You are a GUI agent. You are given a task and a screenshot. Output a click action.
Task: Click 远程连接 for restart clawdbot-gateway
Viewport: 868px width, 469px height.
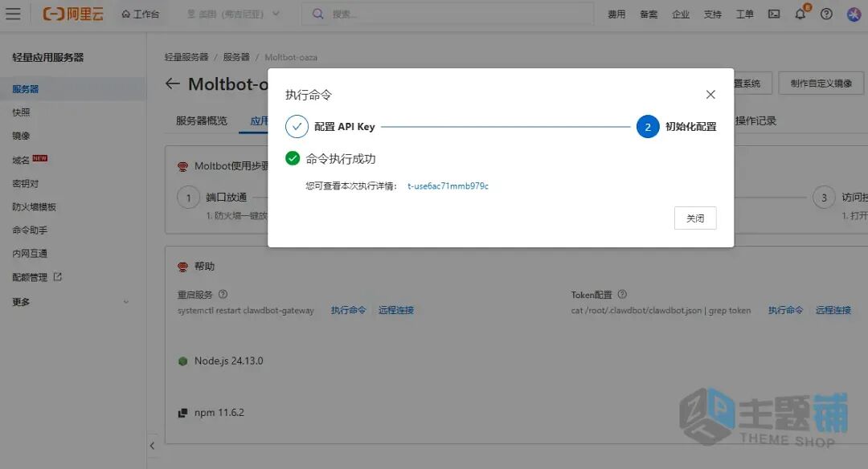[x=396, y=310]
